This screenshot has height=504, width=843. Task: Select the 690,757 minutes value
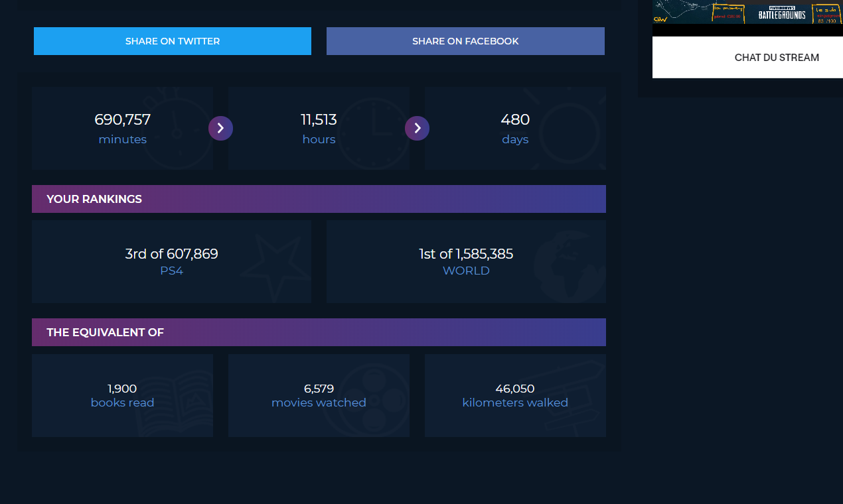coord(123,120)
